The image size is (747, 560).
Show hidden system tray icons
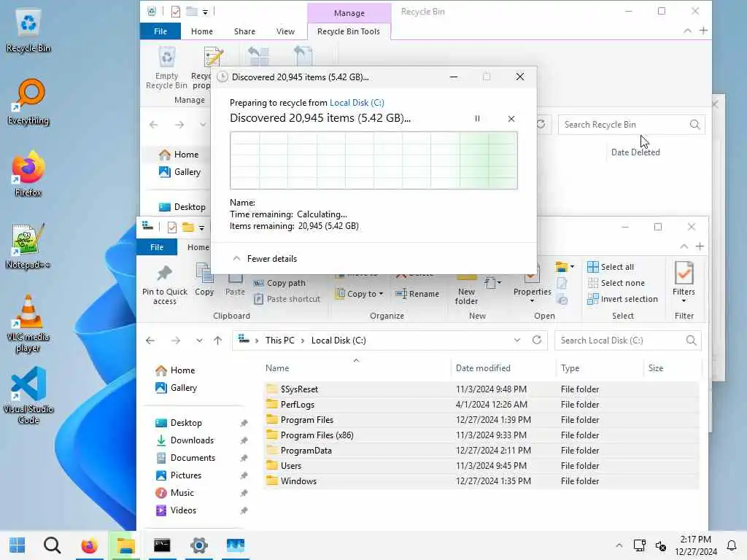(x=619, y=545)
